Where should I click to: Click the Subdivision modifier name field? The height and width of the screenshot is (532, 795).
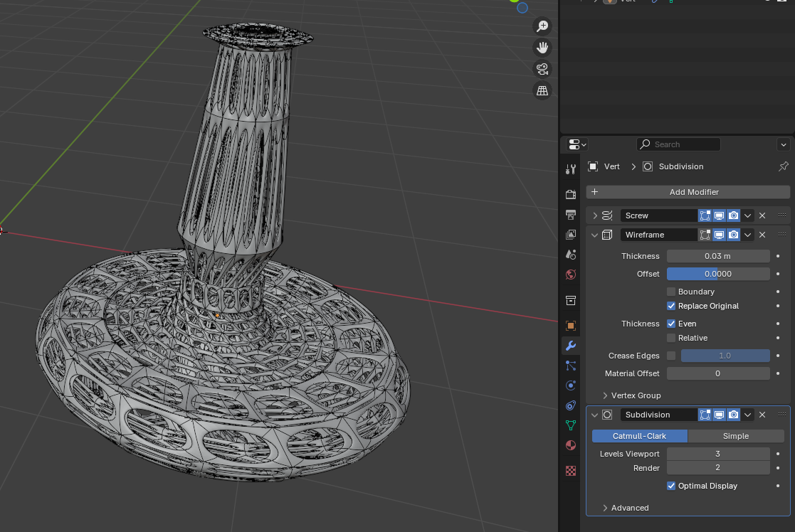click(658, 415)
